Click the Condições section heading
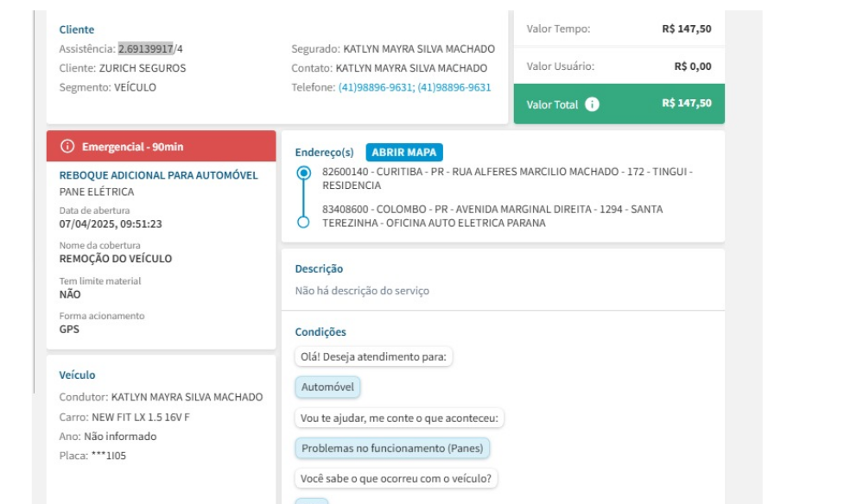Image resolution: width=844 pixels, height=504 pixels. (x=320, y=332)
